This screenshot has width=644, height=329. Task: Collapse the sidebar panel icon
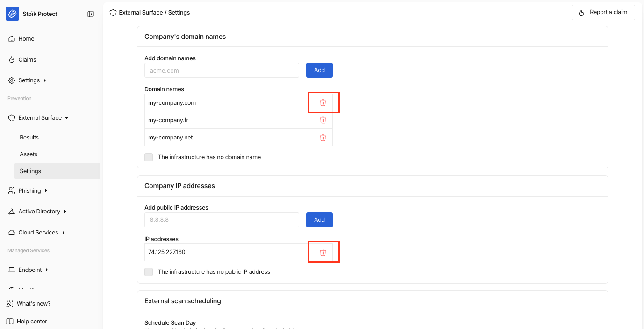(91, 14)
